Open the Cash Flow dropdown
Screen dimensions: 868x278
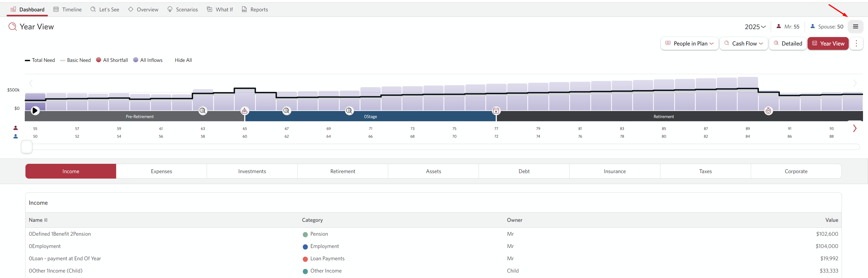(x=743, y=43)
